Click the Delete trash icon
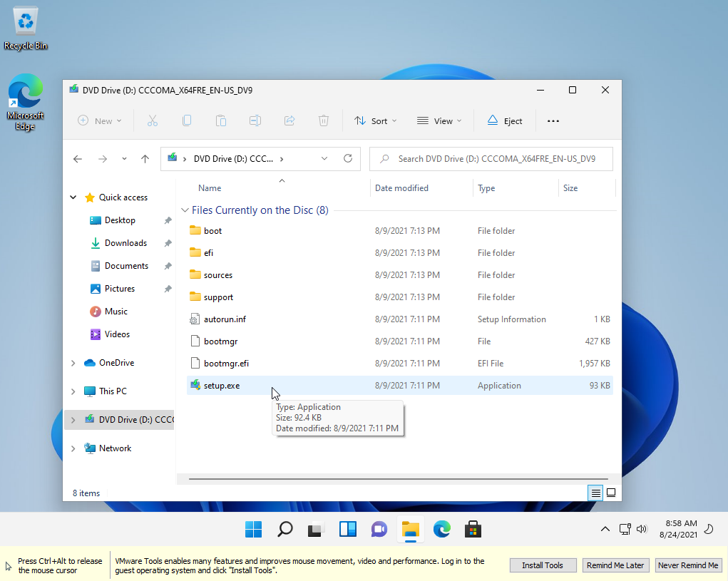Viewport: 728px width, 581px height. [324, 120]
